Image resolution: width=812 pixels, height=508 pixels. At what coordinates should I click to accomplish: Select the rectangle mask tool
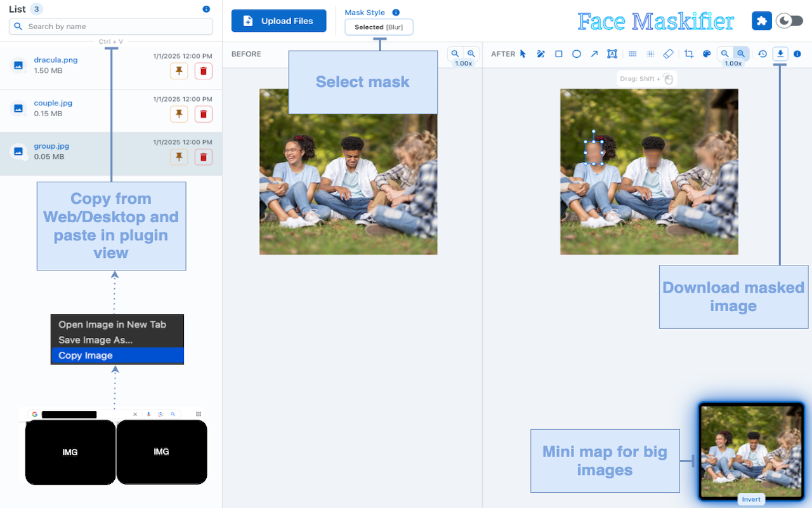point(558,54)
